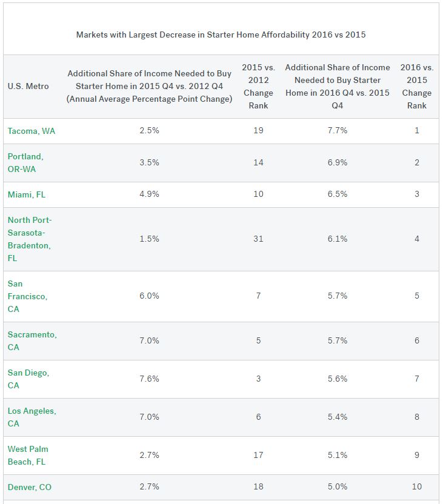The height and width of the screenshot is (504, 443).
Task: Open the Sacramento, CA link
Action: pos(32,340)
